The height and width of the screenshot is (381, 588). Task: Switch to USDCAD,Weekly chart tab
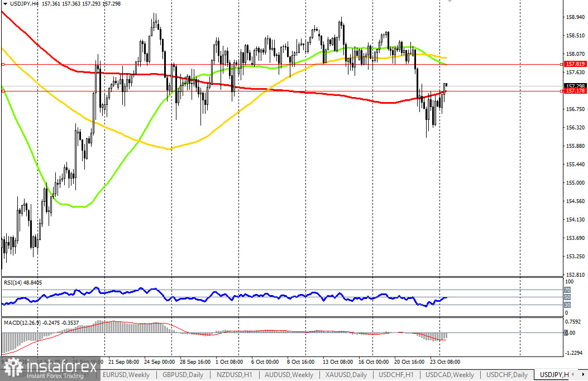(x=450, y=375)
